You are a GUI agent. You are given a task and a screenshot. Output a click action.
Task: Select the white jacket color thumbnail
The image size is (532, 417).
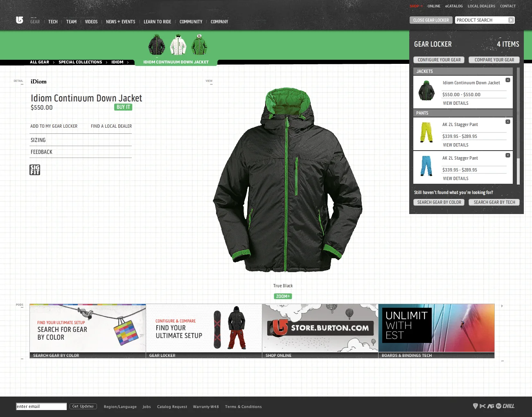pyautogui.click(x=178, y=45)
